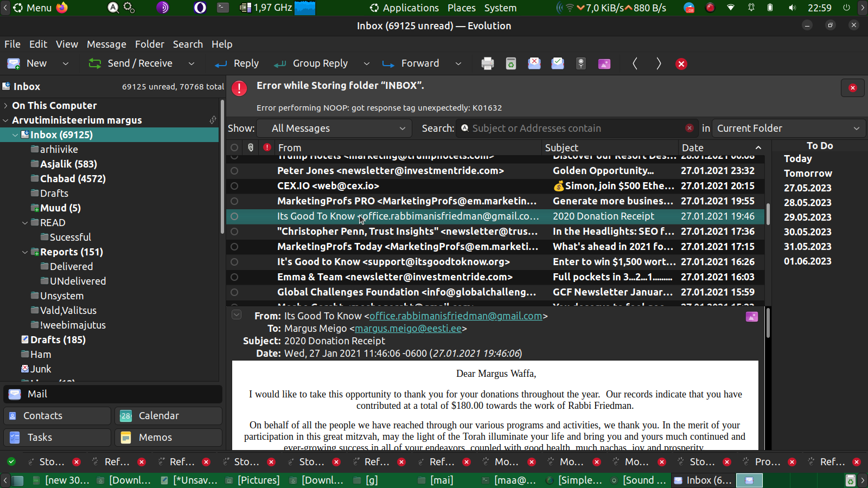Click the Not Junk envelope icon
This screenshot has height=488, width=868.
557,63
